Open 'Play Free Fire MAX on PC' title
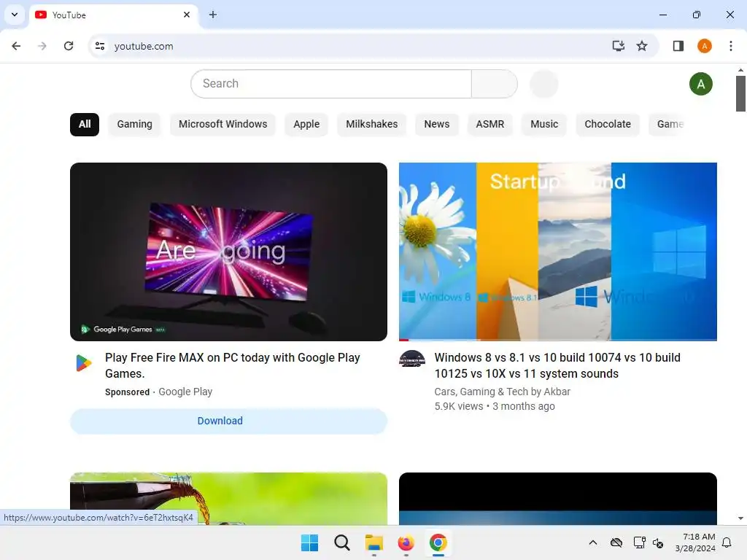Viewport: 747px width, 560px height. coord(233,366)
